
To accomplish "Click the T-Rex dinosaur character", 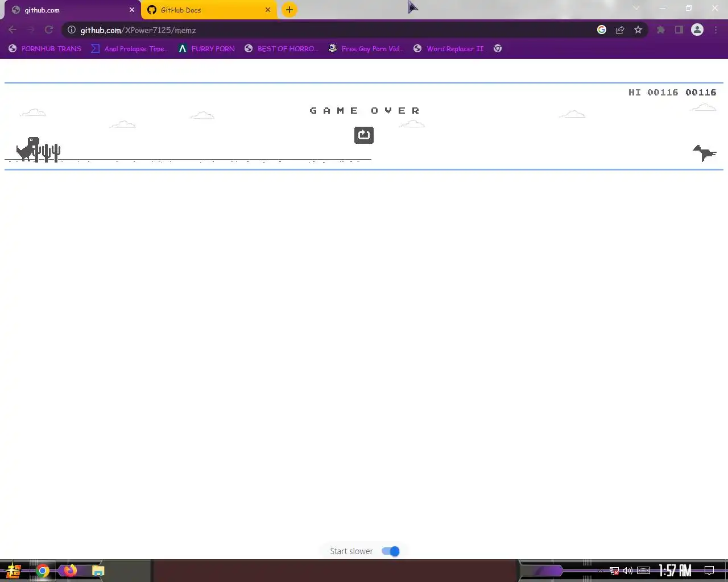I will (x=27, y=149).
